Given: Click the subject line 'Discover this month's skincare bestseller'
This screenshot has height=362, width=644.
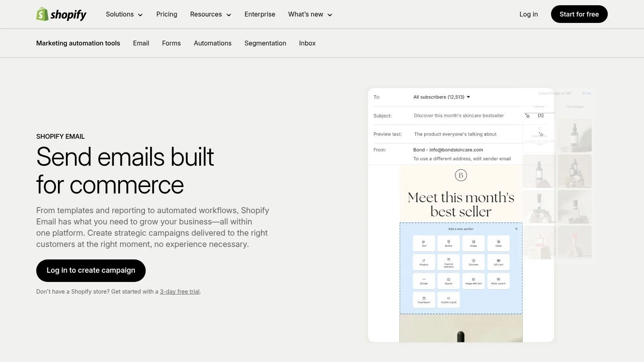Looking at the screenshot, I should click(x=459, y=115).
